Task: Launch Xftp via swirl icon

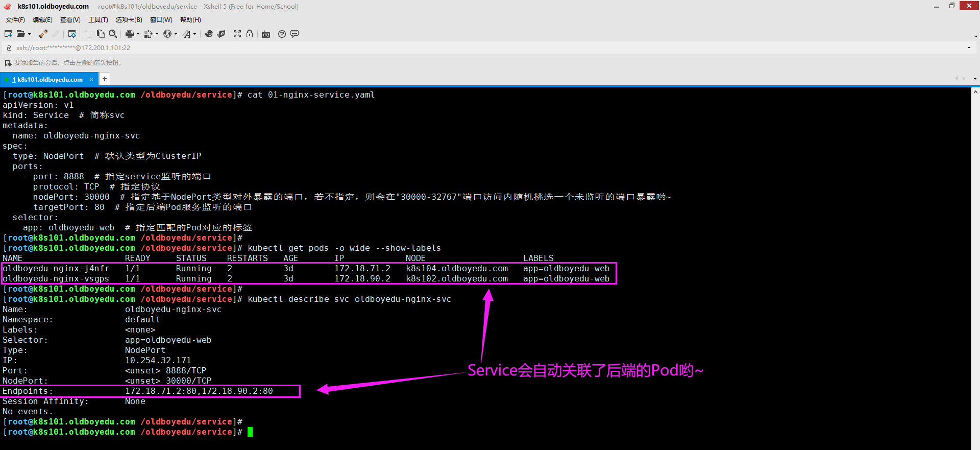Action: (x=209, y=34)
